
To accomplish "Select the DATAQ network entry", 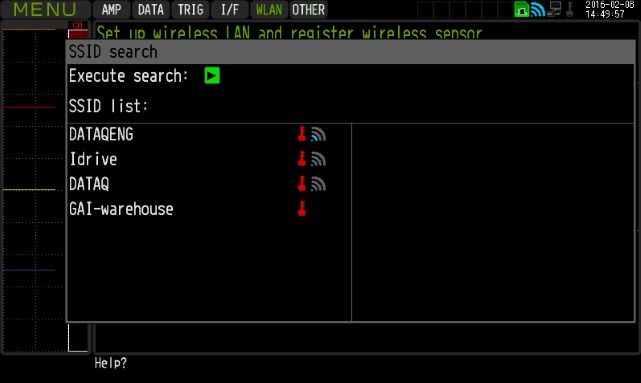I will (89, 184).
